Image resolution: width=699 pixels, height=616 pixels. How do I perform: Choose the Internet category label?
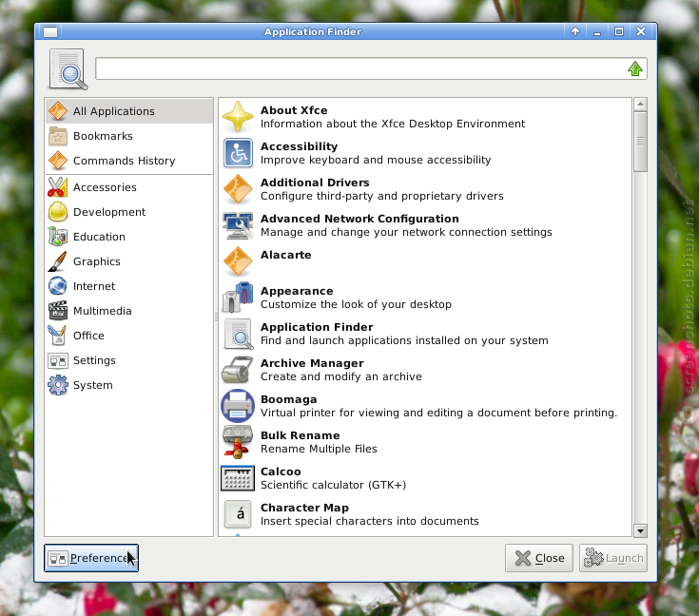coord(94,286)
